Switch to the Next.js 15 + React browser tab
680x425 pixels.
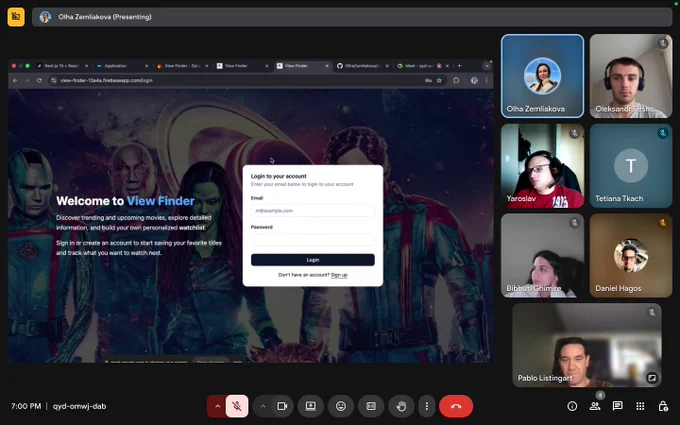coord(61,66)
